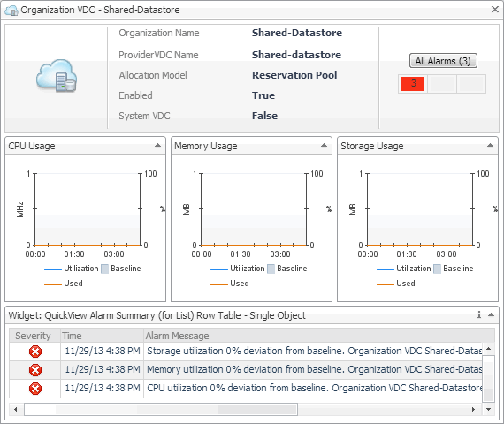Collapse the CPU Usage panel

[157, 146]
